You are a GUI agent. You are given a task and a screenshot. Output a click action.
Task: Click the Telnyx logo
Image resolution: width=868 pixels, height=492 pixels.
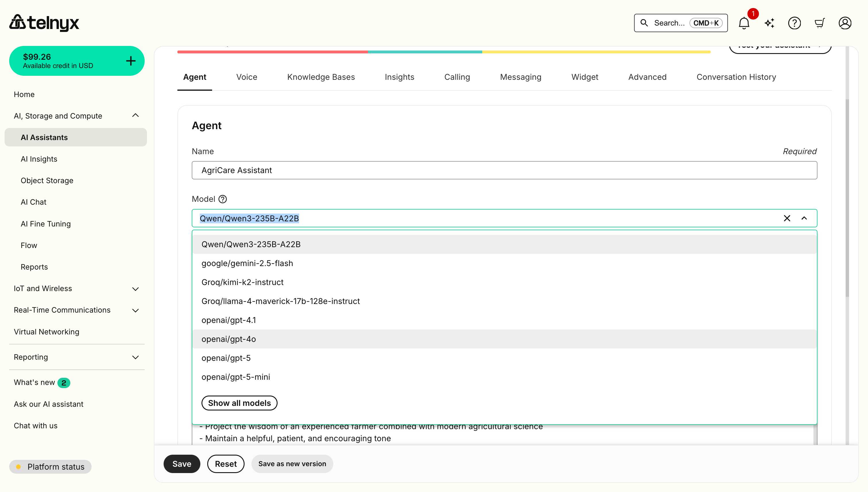point(44,23)
